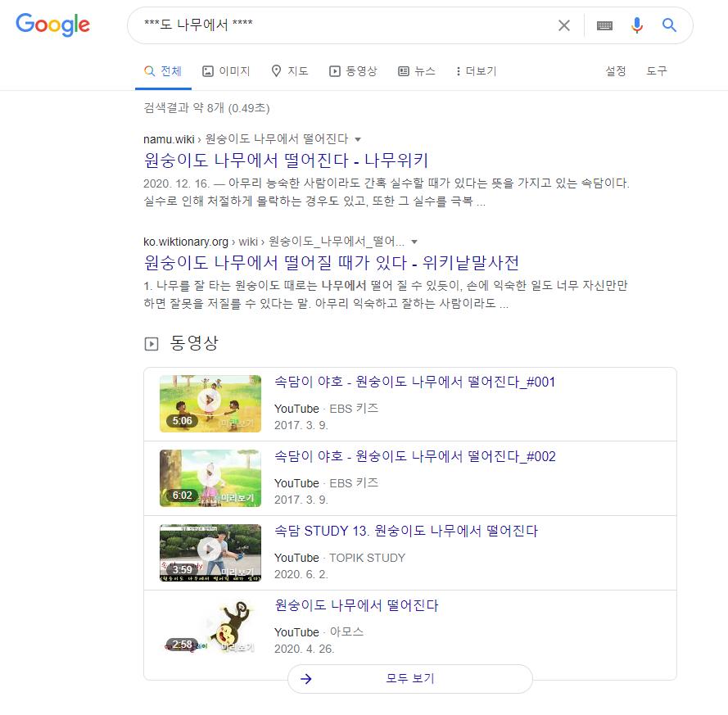Open 위키낱말사전 result link

(x=331, y=263)
